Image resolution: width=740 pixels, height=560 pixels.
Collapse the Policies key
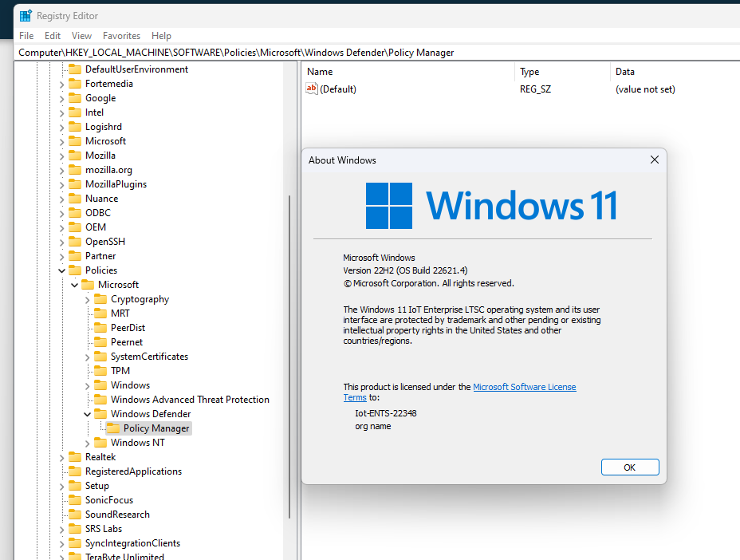[62, 270]
